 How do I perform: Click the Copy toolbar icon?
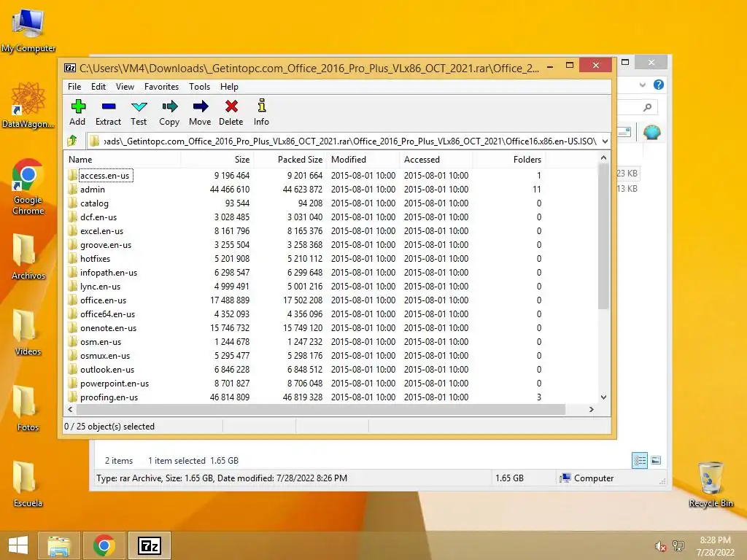169,112
